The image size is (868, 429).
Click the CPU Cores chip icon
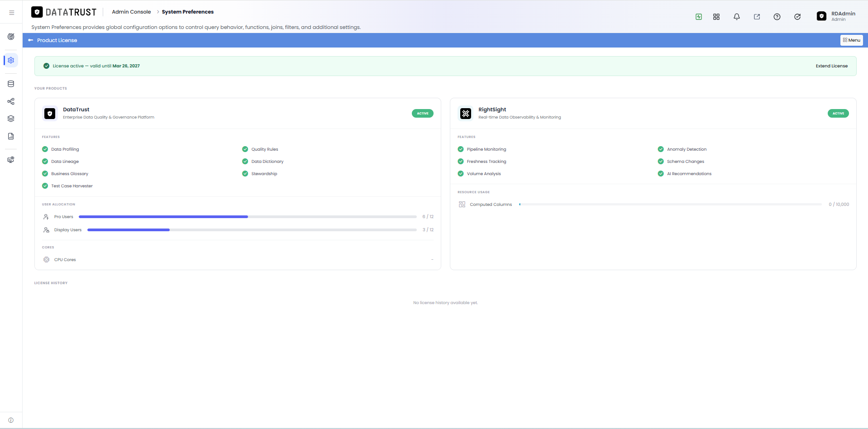tap(46, 260)
